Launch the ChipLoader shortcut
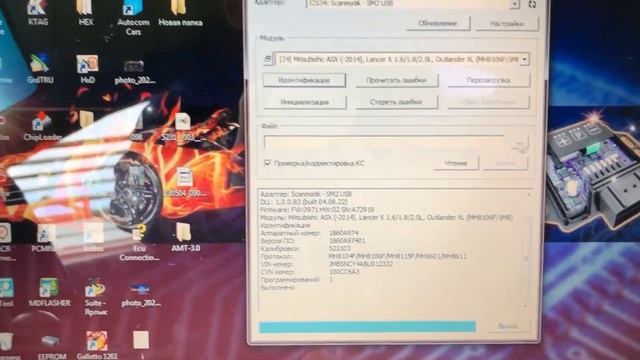640x360 pixels. 42,127
